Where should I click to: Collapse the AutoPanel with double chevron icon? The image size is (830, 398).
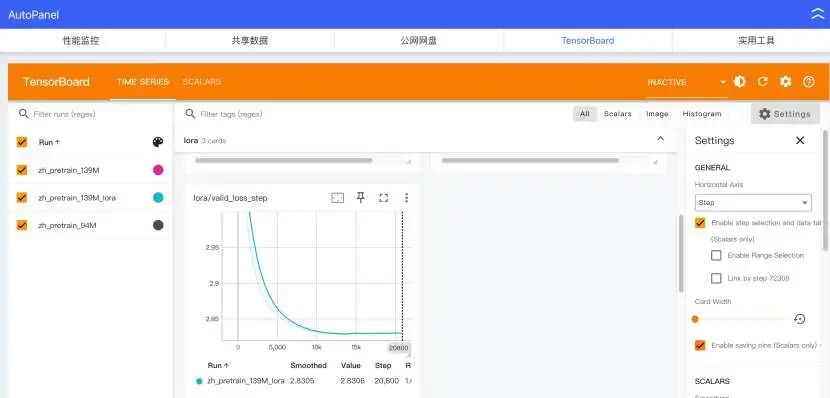(x=817, y=14)
